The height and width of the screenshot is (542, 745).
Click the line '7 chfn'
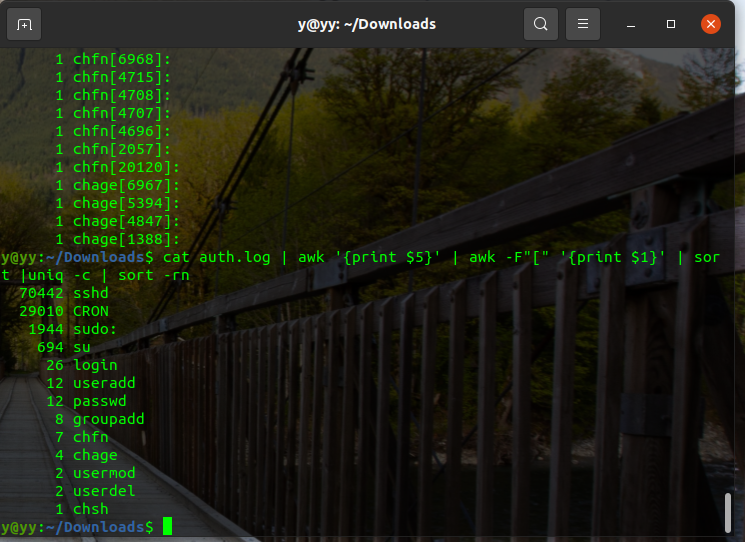pos(82,437)
